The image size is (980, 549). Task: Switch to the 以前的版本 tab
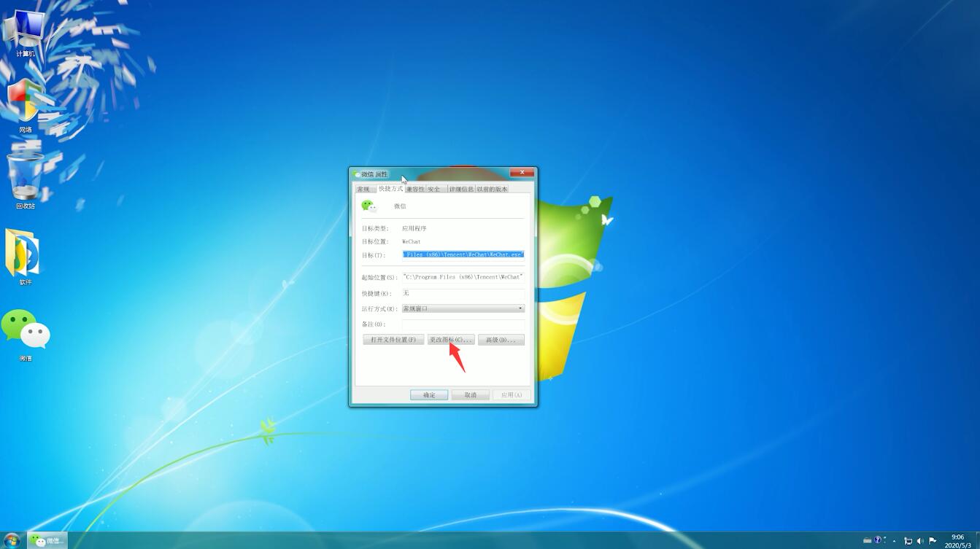(493, 189)
